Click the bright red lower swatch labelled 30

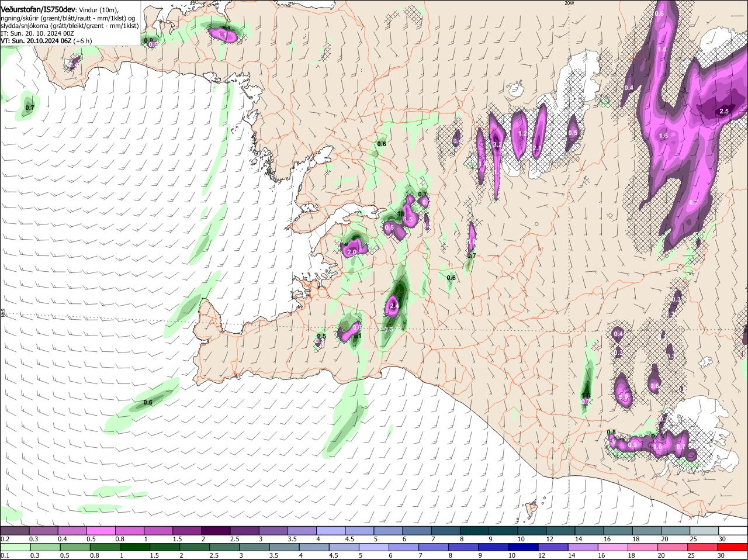[733, 547]
